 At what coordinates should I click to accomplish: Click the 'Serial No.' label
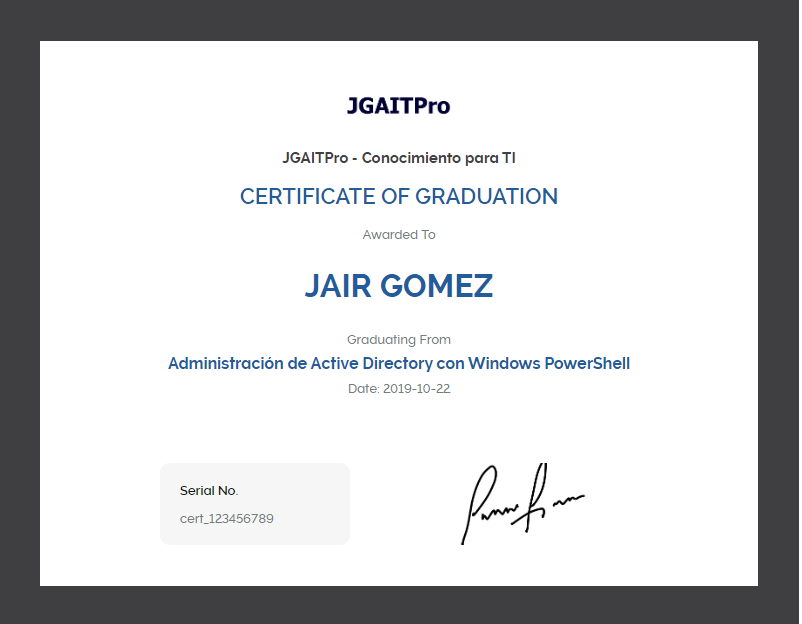click(209, 491)
